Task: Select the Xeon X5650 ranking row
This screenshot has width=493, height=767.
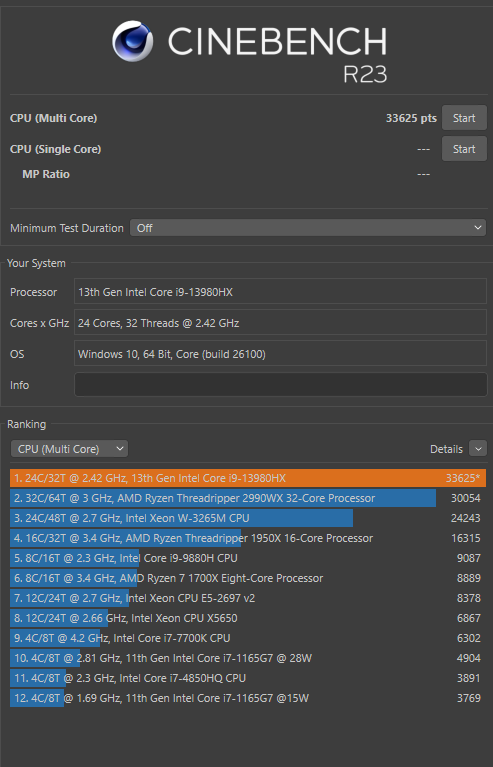Action: (248, 618)
